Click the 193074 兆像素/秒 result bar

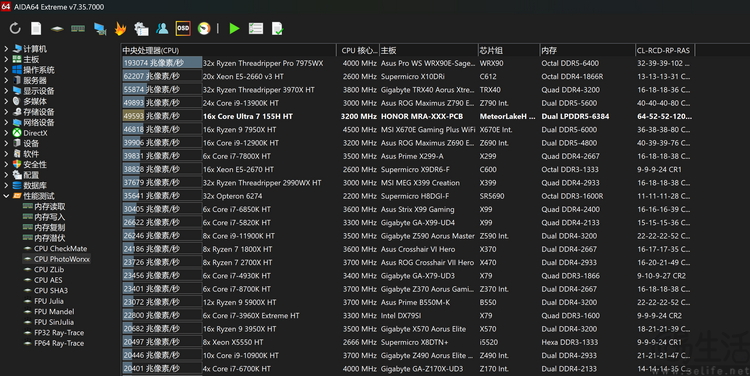click(x=162, y=63)
